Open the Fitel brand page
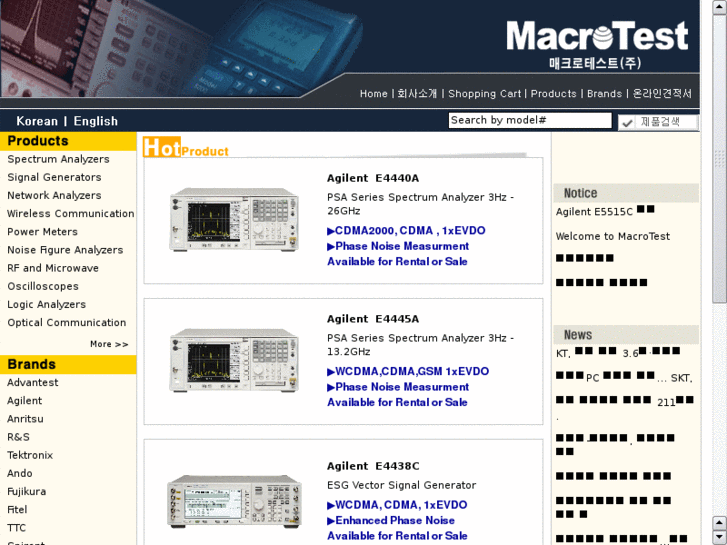This screenshot has width=727, height=545. point(17,509)
